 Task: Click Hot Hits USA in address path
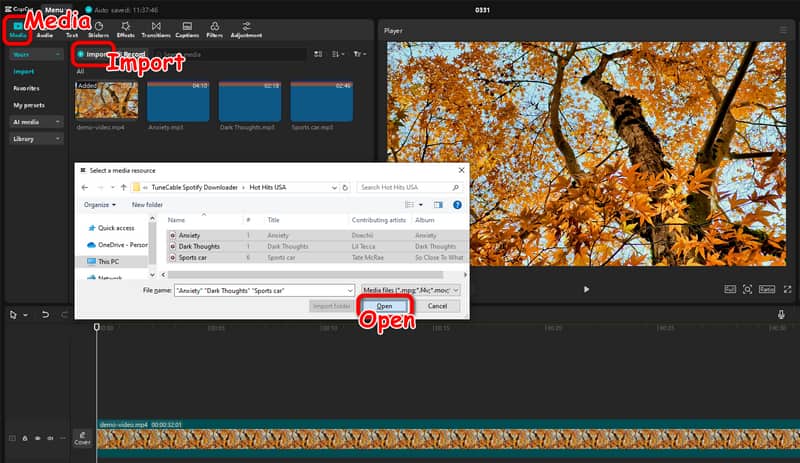268,187
